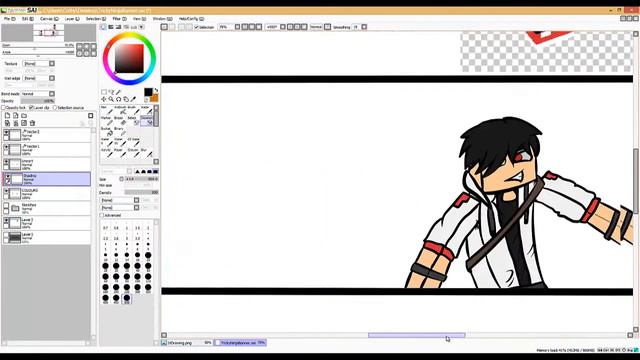This screenshot has height=360, width=640.
Task: Select the Hand pan tool
Action: click(x=126, y=99)
